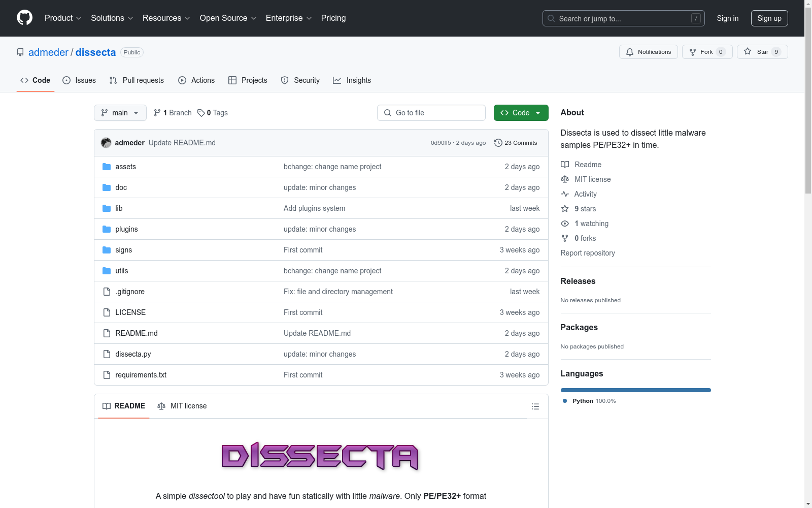The width and height of the screenshot is (812, 508).
Task: Click the 0 Tags link
Action: [213, 113]
